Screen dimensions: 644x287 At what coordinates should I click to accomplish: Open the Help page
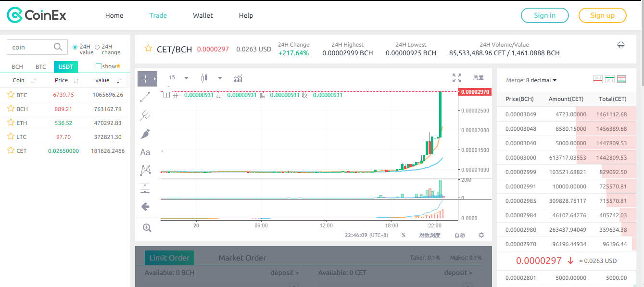(246, 15)
